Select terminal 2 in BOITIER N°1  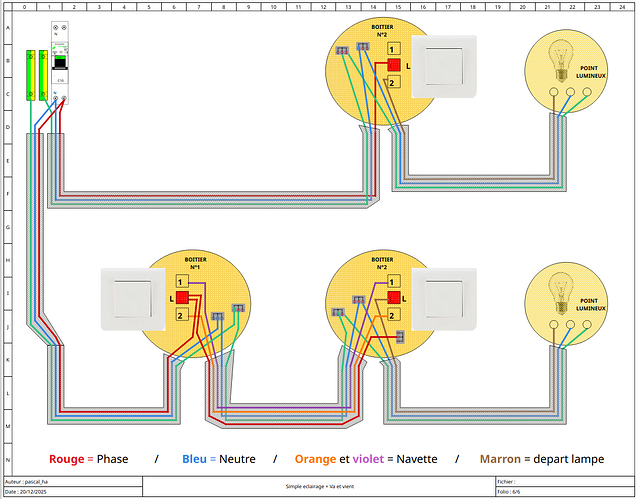point(182,315)
